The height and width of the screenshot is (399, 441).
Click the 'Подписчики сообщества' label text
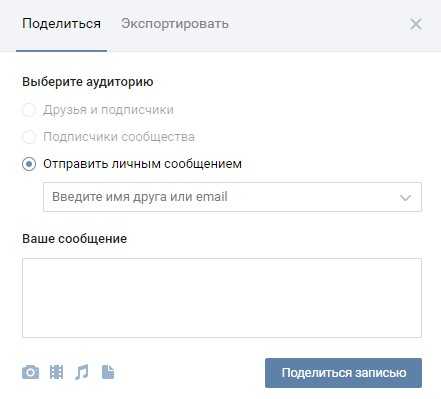(119, 137)
